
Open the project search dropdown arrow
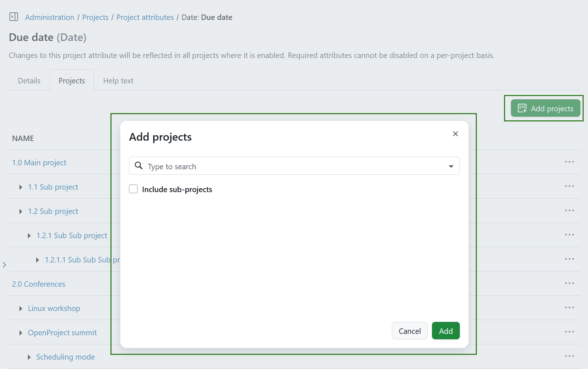point(451,166)
